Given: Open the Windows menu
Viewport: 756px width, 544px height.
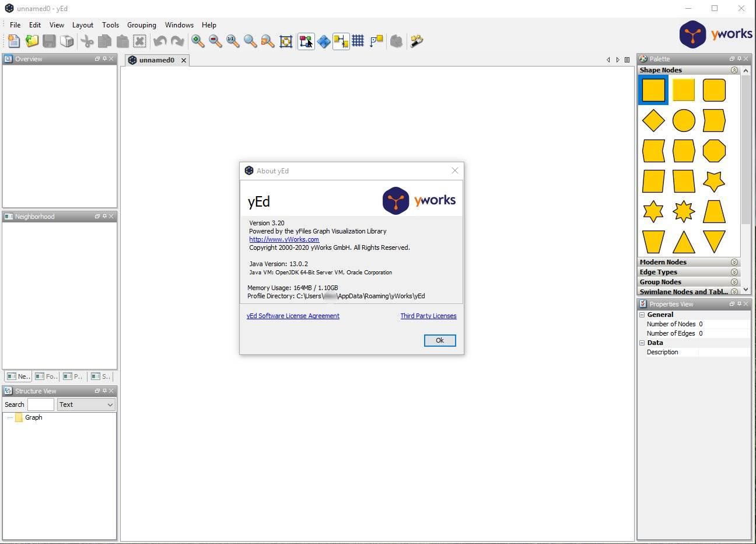Looking at the screenshot, I should 179,25.
